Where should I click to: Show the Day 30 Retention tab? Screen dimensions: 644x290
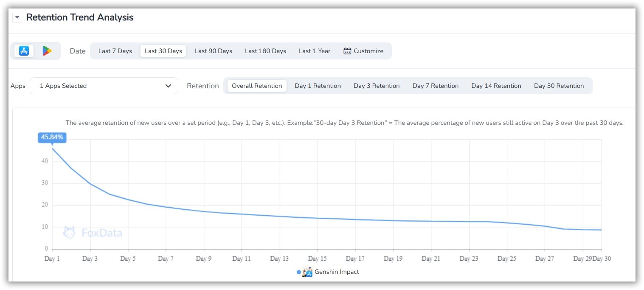click(x=559, y=86)
